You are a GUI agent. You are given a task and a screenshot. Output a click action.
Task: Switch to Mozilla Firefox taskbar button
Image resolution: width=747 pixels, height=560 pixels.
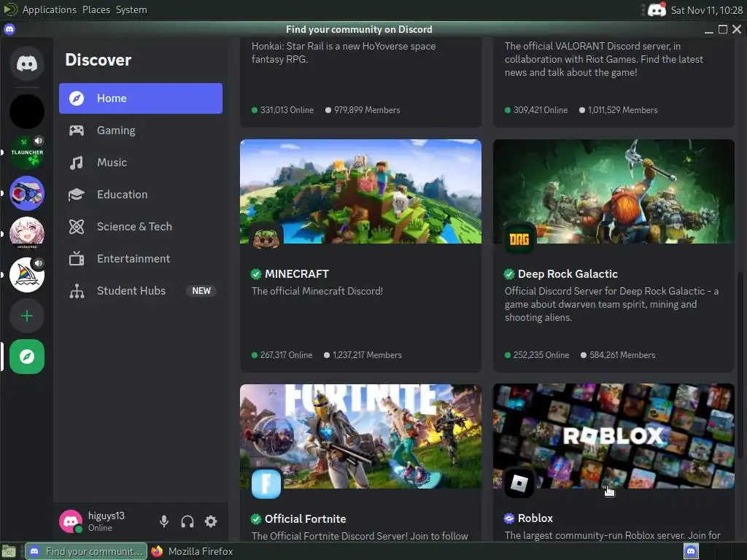(x=192, y=551)
